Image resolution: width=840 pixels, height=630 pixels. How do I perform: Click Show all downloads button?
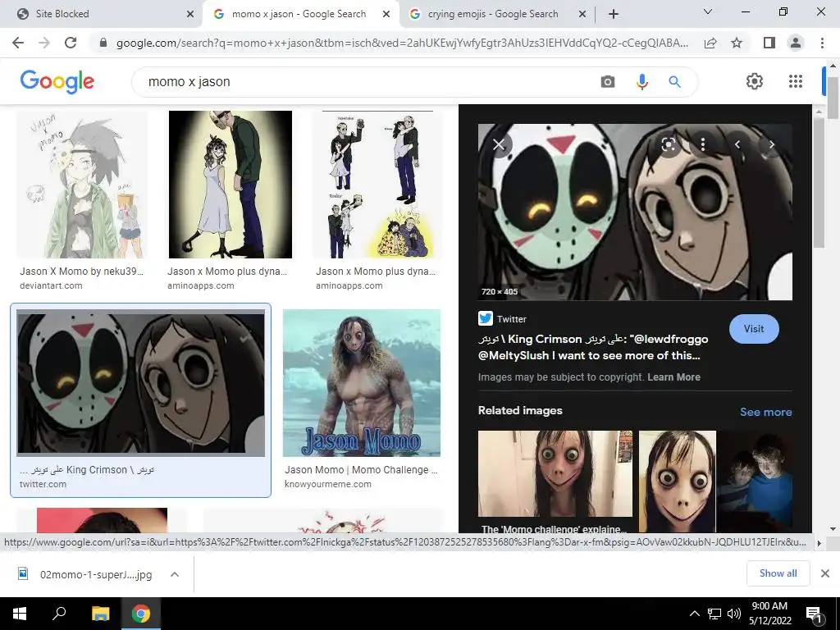(x=778, y=573)
